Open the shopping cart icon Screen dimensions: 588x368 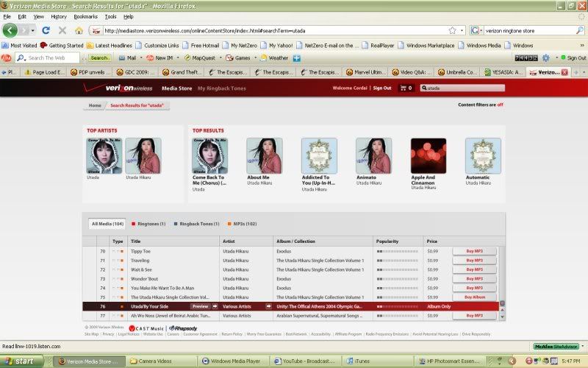[x=402, y=88]
